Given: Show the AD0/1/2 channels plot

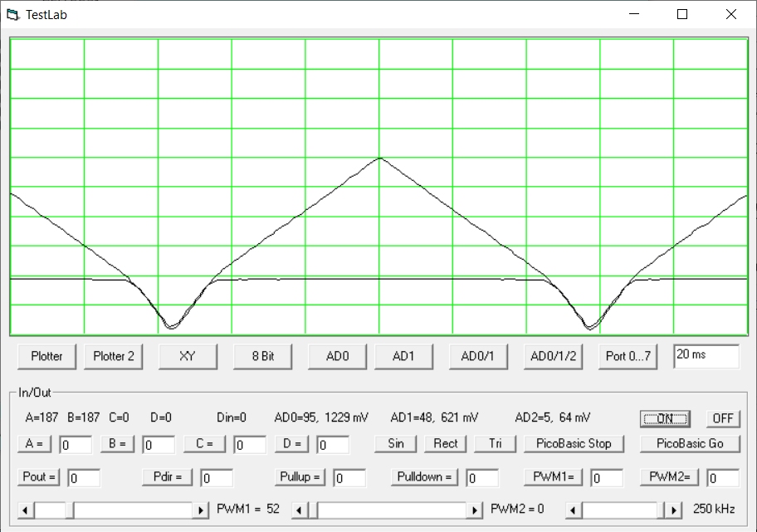Looking at the screenshot, I should pyautogui.click(x=554, y=356).
